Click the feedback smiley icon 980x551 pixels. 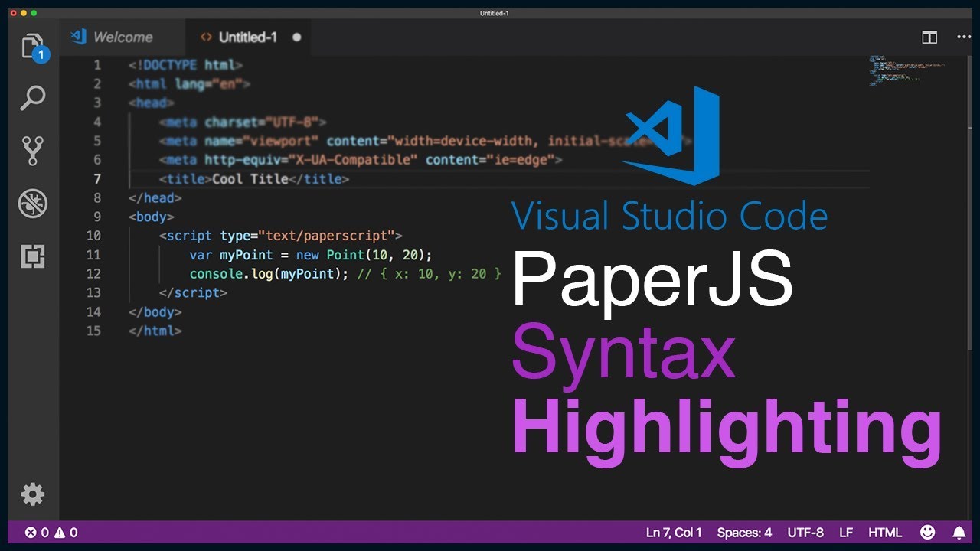point(927,532)
